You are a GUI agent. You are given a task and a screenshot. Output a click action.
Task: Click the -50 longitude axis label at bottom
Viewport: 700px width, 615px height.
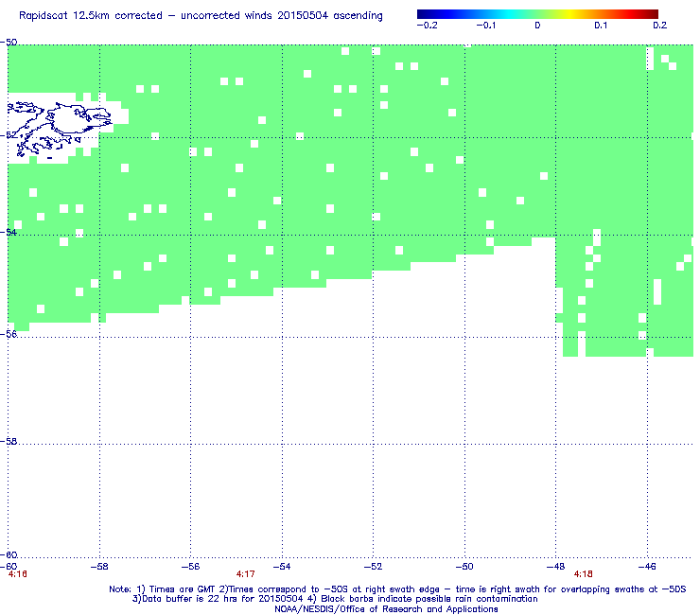[464, 567]
